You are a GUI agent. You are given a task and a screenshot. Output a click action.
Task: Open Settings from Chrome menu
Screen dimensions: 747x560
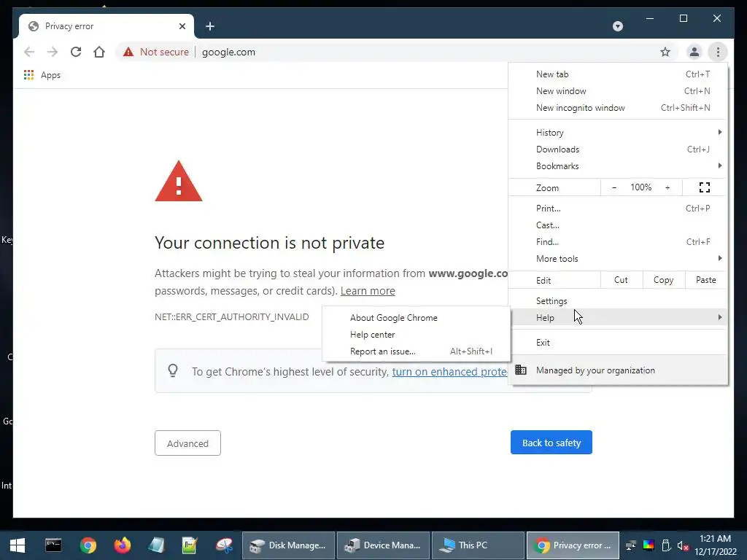618,301
